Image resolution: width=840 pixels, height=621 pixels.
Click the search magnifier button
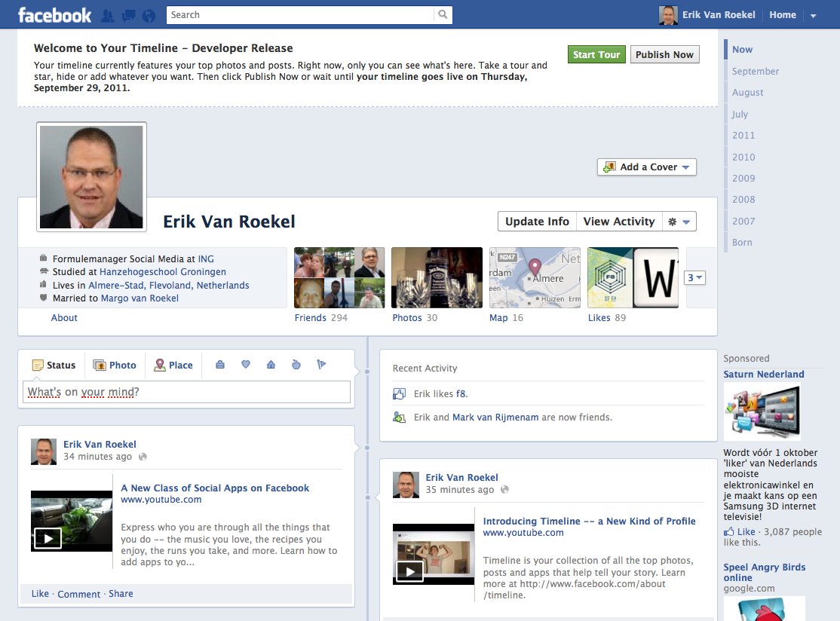[x=443, y=14]
